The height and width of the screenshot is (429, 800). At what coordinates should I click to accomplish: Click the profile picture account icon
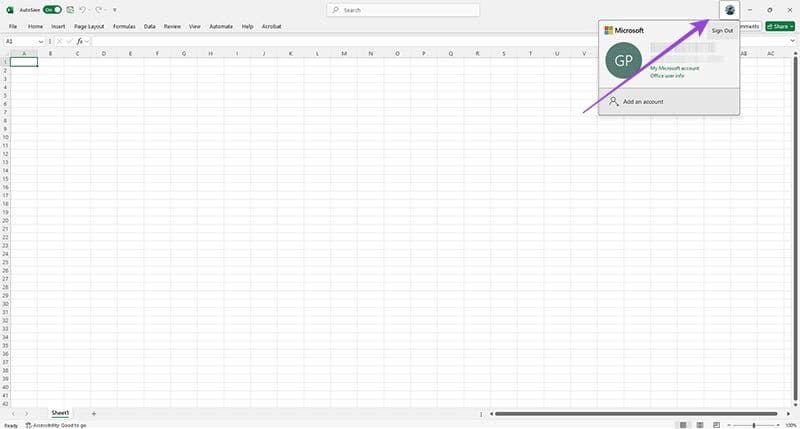click(x=729, y=9)
